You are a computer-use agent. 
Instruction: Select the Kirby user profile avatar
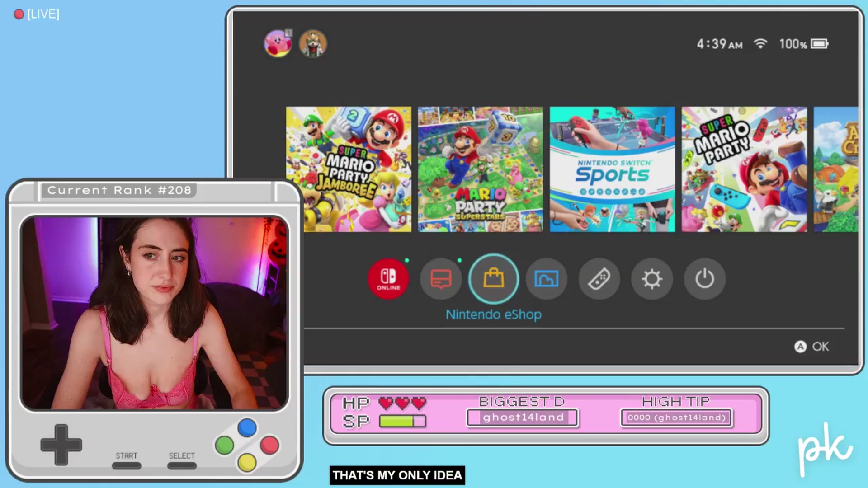click(x=278, y=44)
